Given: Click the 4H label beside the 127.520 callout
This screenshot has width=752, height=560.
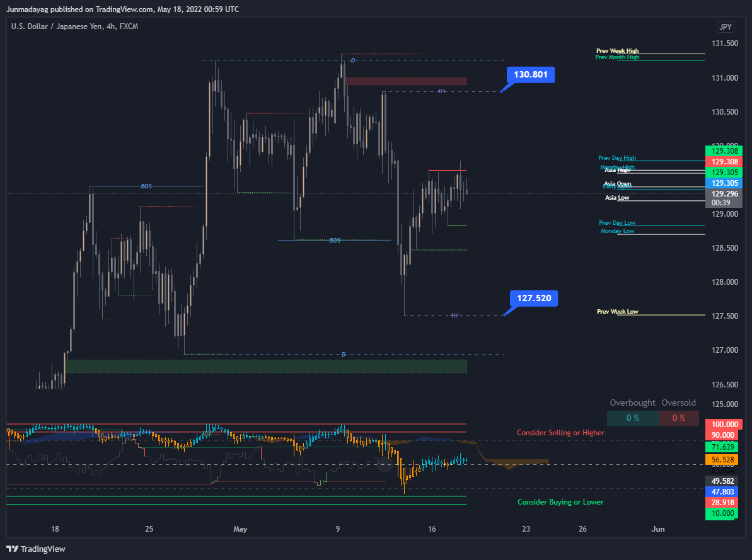Looking at the screenshot, I should tap(454, 315).
